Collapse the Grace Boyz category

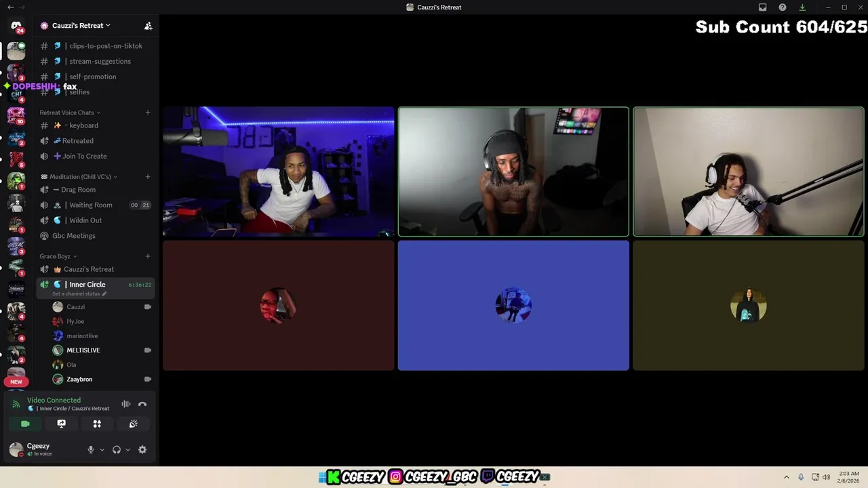pos(58,256)
